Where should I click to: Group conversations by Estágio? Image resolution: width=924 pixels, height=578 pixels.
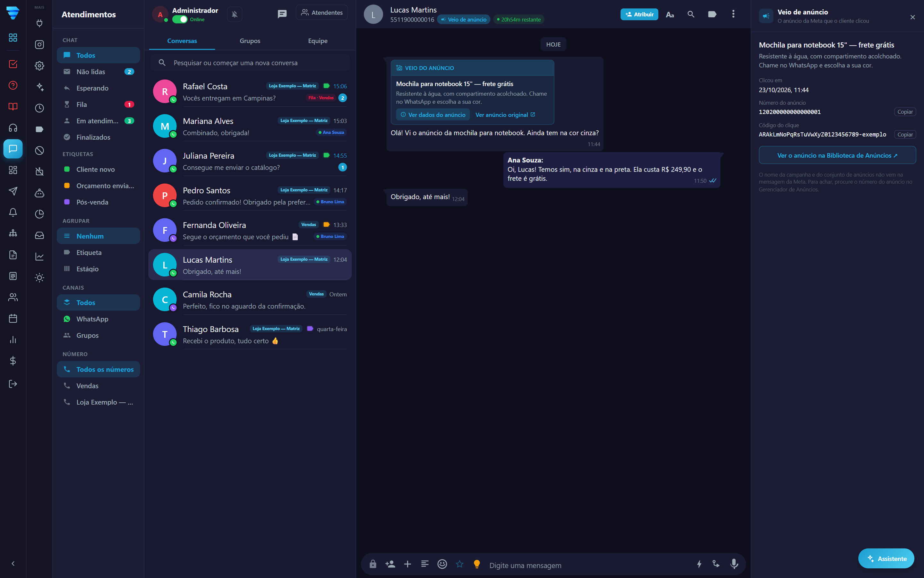pos(98,269)
